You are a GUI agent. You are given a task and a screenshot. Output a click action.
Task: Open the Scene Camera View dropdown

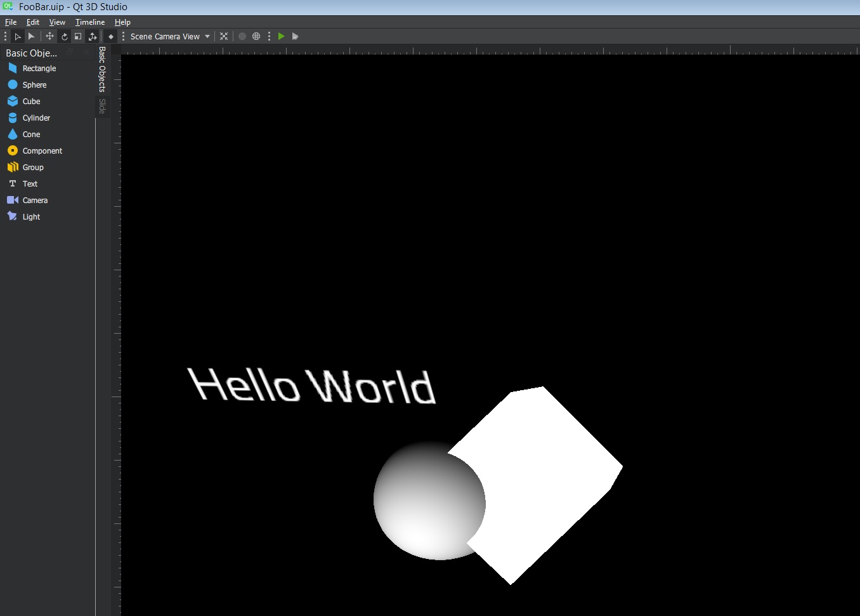(170, 37)
